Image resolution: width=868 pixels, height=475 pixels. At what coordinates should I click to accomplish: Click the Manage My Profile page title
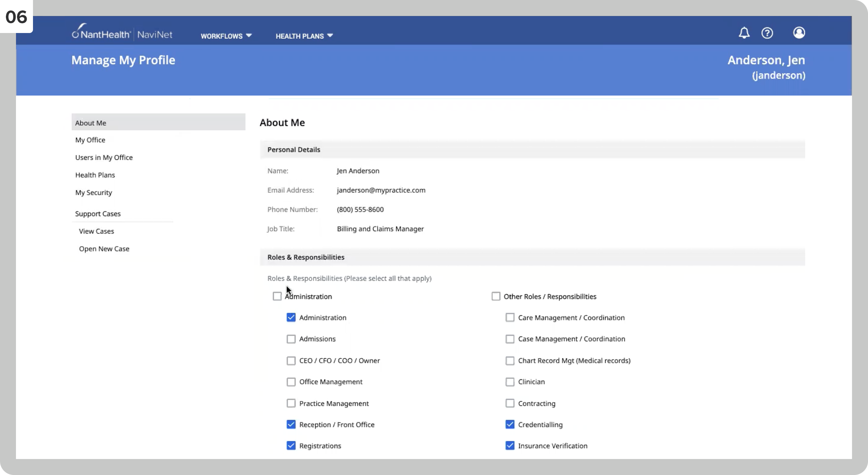click(x=123, y=60)
